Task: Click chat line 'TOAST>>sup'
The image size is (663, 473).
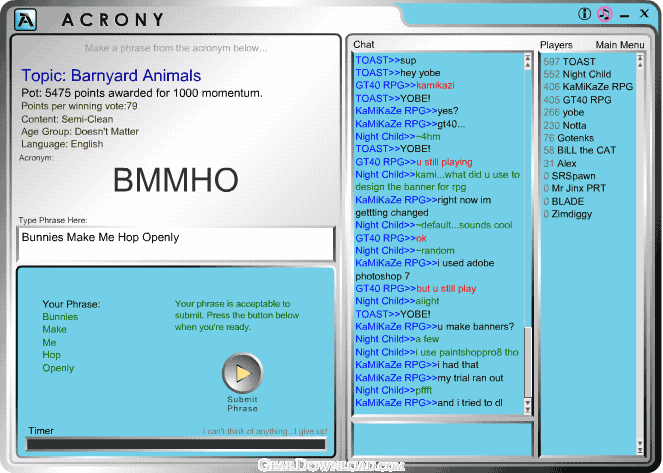Action: coord(386,60)
